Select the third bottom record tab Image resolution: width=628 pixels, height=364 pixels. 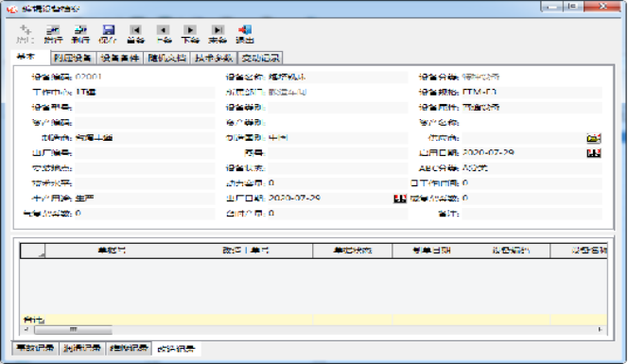pyautogui.click(x=129, y=348)
